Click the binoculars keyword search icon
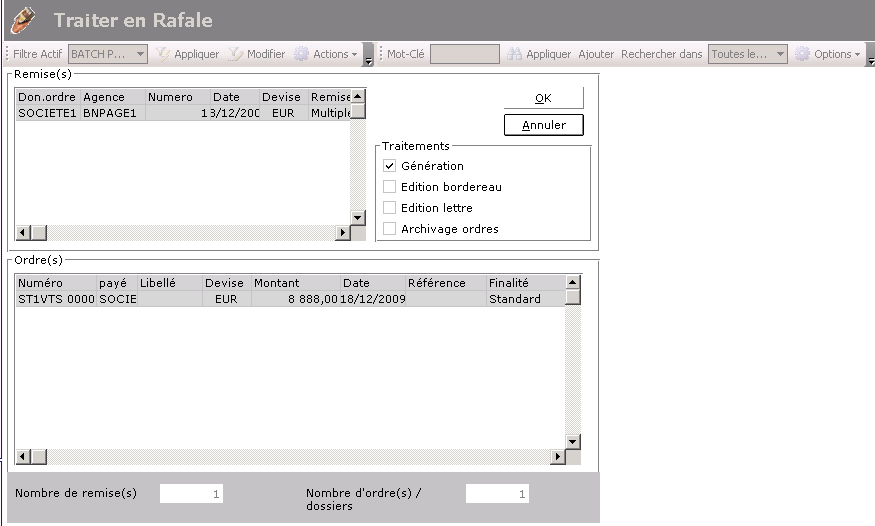The height and width of the screenshot is (526, 875). pyautogui.click(x=515, y=54)
